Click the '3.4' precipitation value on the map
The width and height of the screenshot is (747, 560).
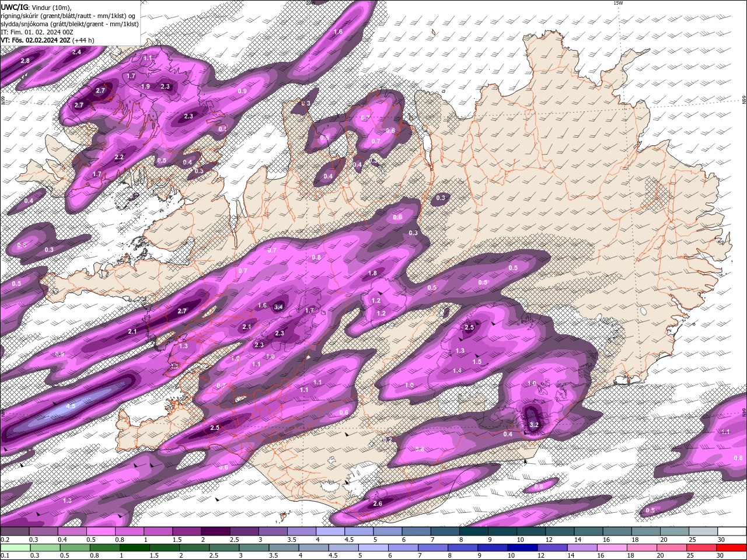(x=278, y=307)
